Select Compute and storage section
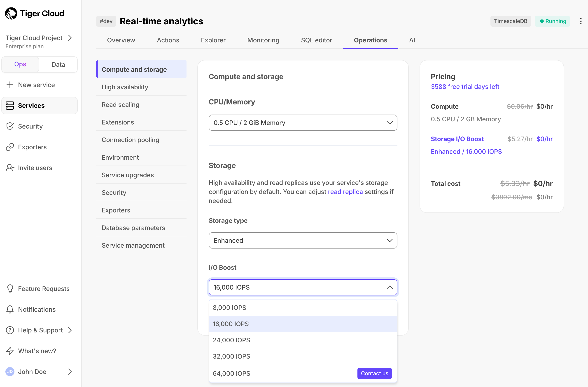This screenshot has width=588, height=387. click(x=141, y=69)
